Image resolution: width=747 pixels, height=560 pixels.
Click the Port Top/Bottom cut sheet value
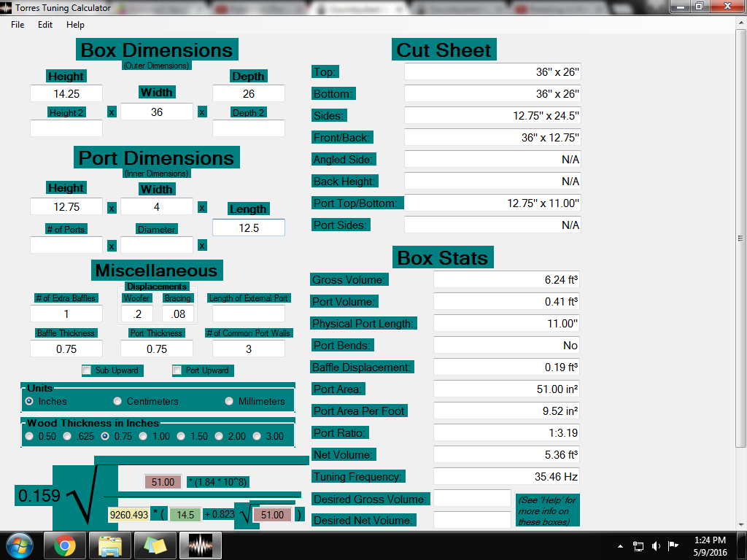click(492, 203)
